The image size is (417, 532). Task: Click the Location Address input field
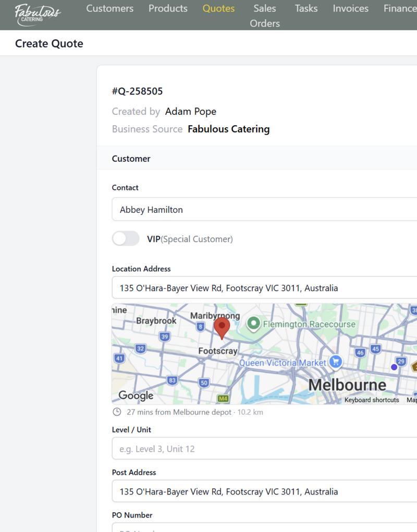pyautogui.click(x=264, y=288)
